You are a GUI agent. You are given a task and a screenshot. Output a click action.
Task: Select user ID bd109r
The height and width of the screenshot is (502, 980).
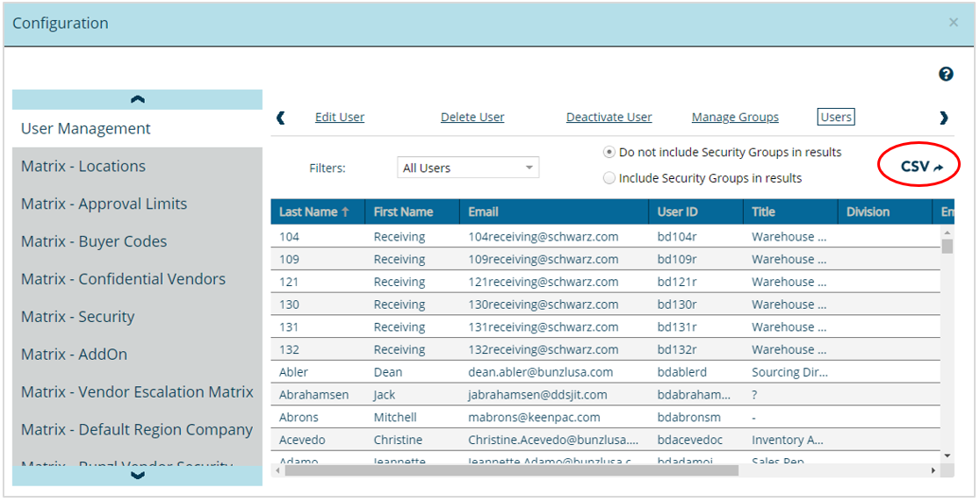[677, 260]
